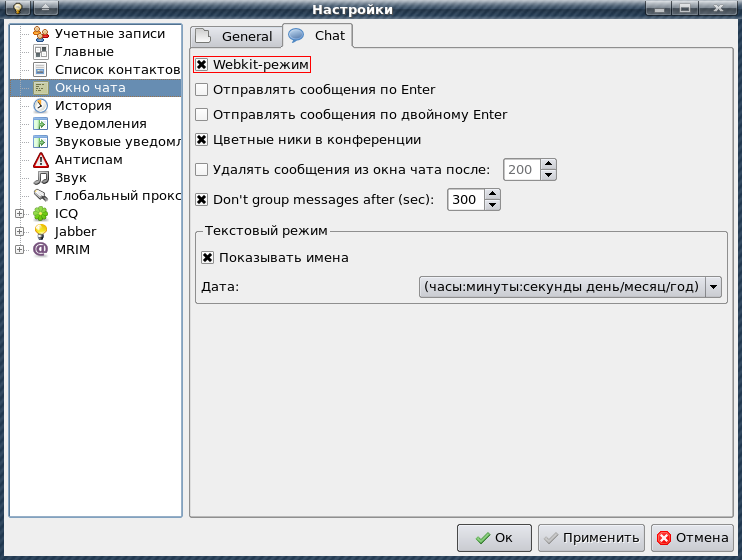This screenshot has width=742, height=560.
Task: Enable Отправлять сообщения по Enter checkbox
Action: coord(202,89)
